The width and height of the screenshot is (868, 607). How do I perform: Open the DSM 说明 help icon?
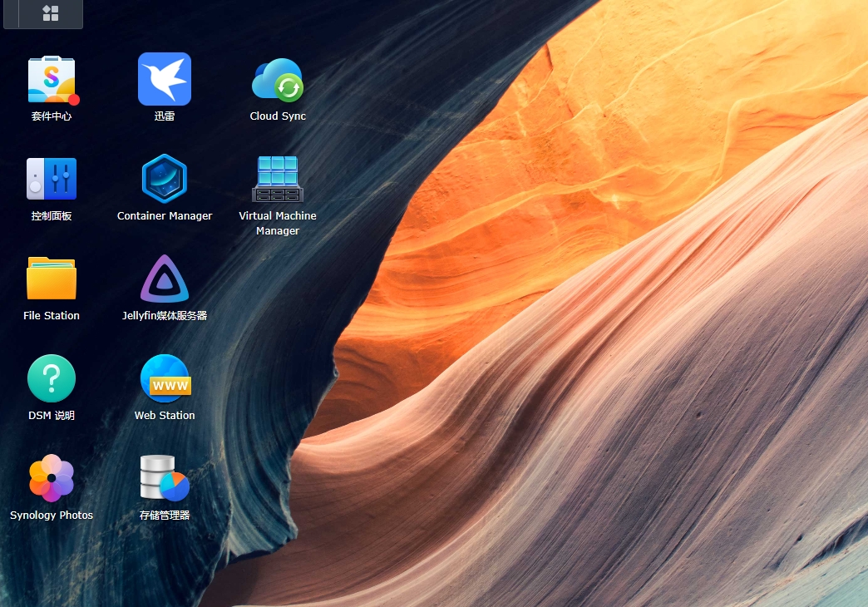[x=52, y=378]
